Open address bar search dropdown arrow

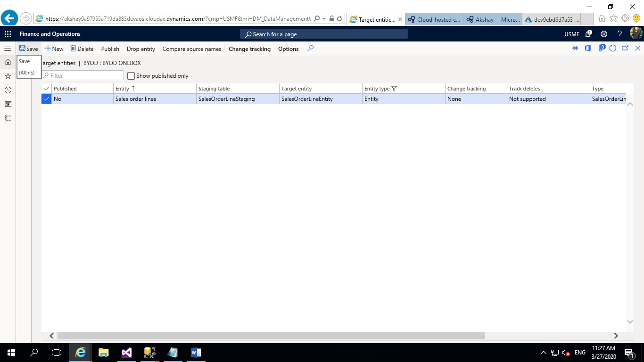coord(324,19)
